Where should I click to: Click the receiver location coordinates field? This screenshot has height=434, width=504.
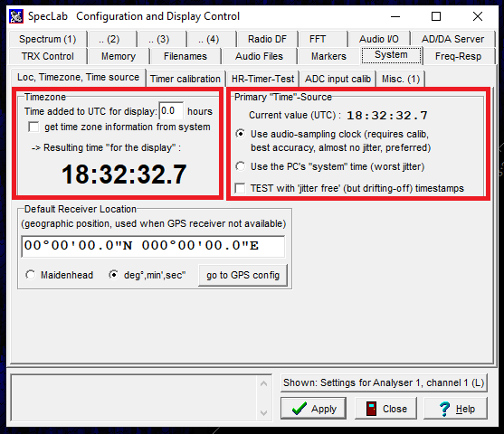point(153,247)
